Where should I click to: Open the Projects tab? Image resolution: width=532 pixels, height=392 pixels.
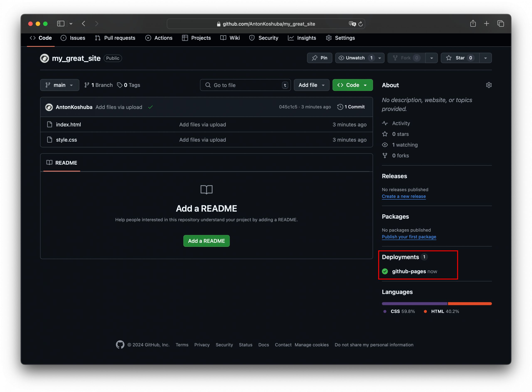point(196,38)
